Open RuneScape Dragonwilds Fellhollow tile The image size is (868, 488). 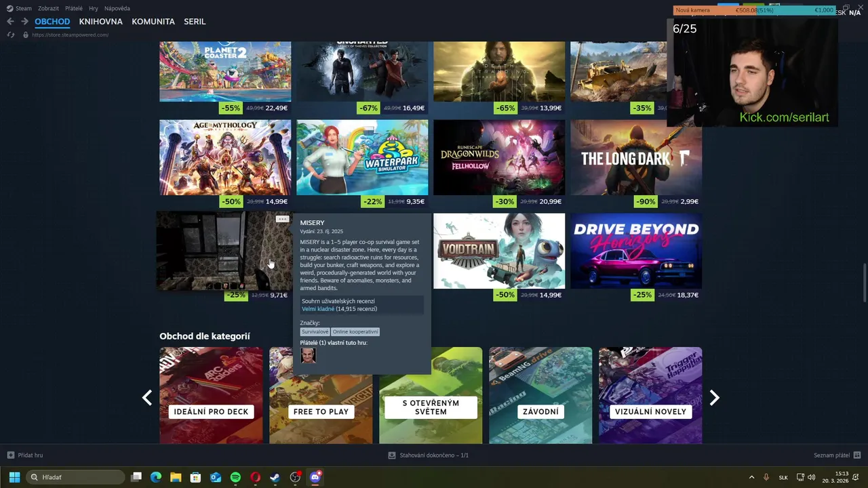tap(499, 157)
